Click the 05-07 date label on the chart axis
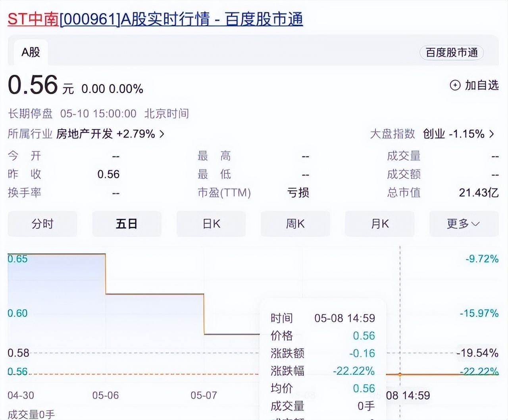508x420 pixels. tap(204, 395)
